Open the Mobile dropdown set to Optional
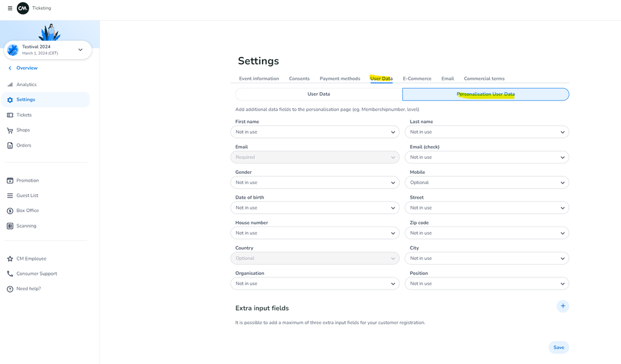The image size is (621, 364). [x=486, y=182]
